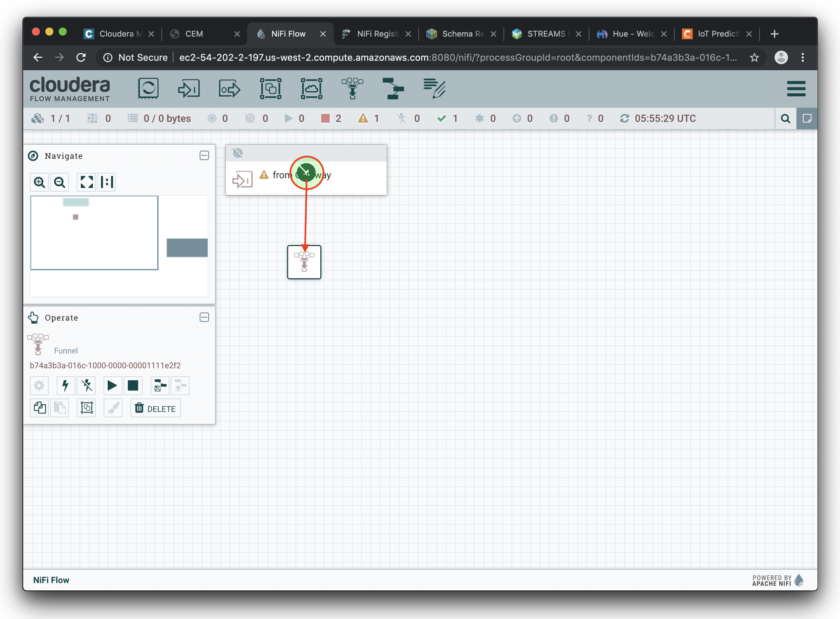Image resolution: width=840 pixels, height=619 pixels.
Task: Collapse the Operate panel
Action: (204, 317)
